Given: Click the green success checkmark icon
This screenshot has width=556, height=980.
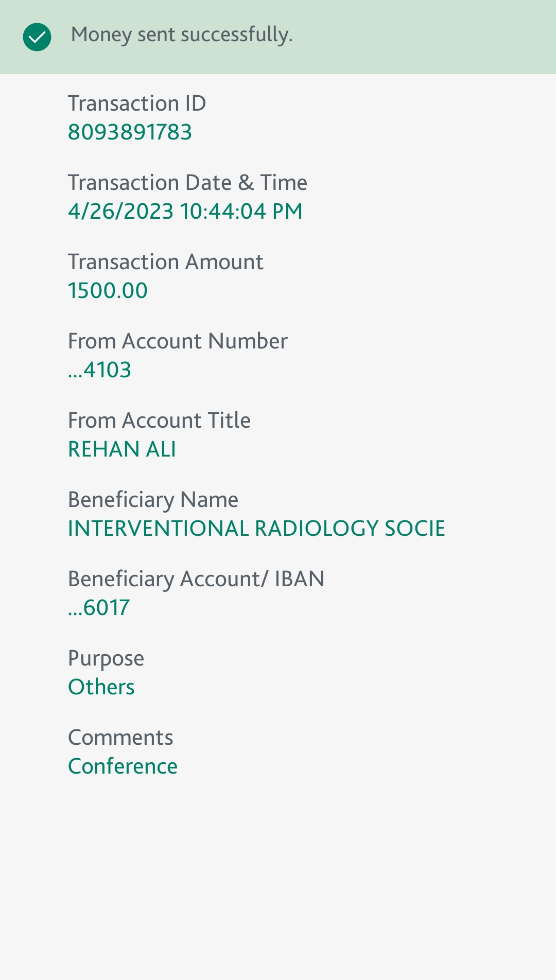Looking at the screenshot, I should pyautogui.click(x=37, y=37).
